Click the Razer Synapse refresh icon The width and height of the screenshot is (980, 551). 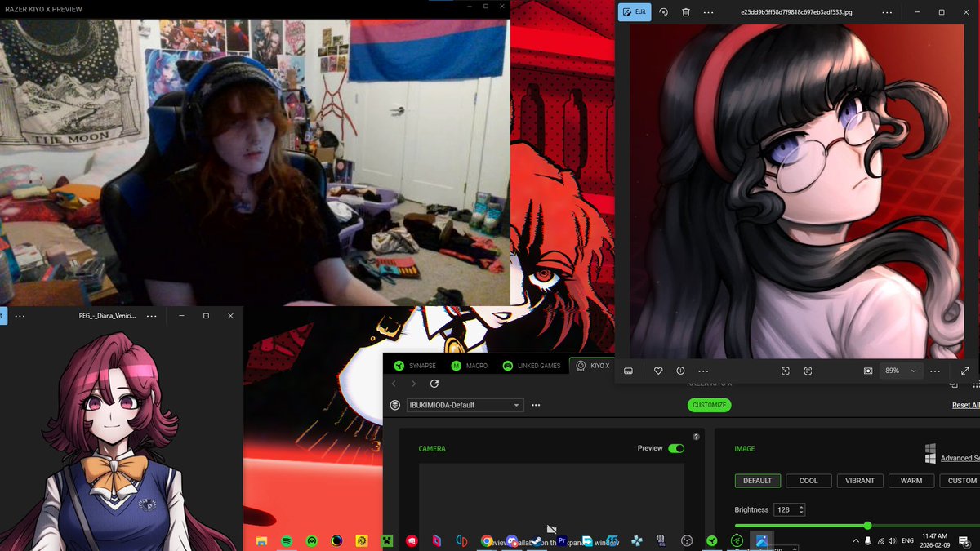point(434,384)
